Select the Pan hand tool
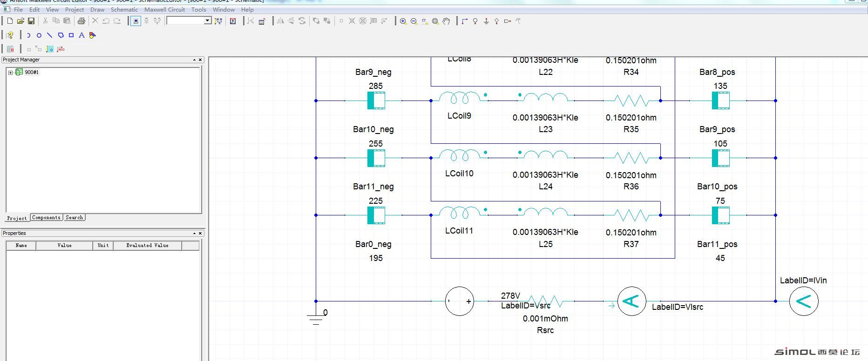The height and width of the screenshot is (361, 868). (446, 21)
